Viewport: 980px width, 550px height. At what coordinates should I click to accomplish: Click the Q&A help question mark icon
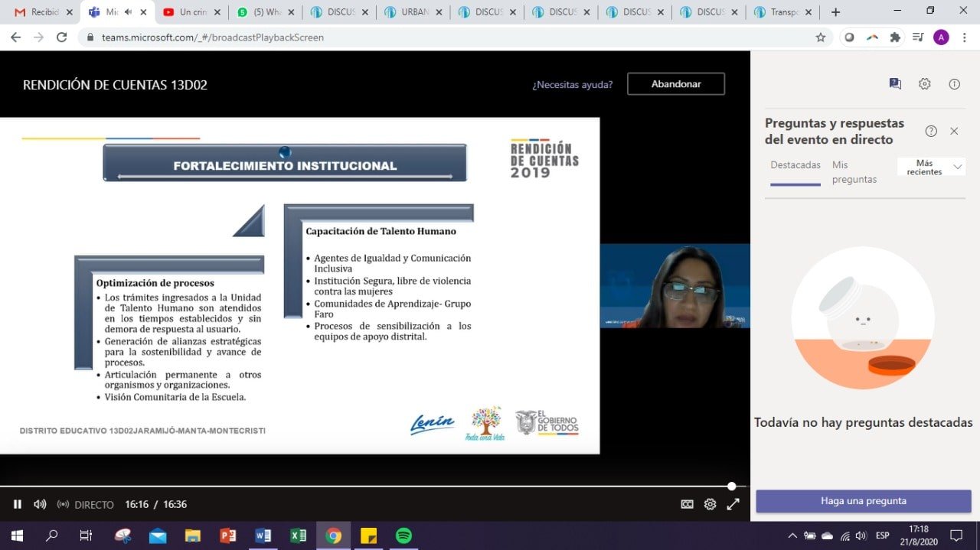[x=931, y=131]
